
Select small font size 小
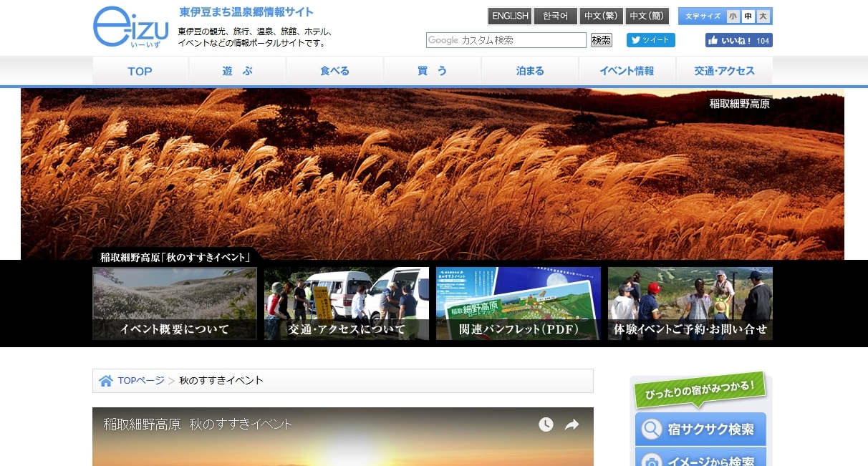tap(733, 16)
